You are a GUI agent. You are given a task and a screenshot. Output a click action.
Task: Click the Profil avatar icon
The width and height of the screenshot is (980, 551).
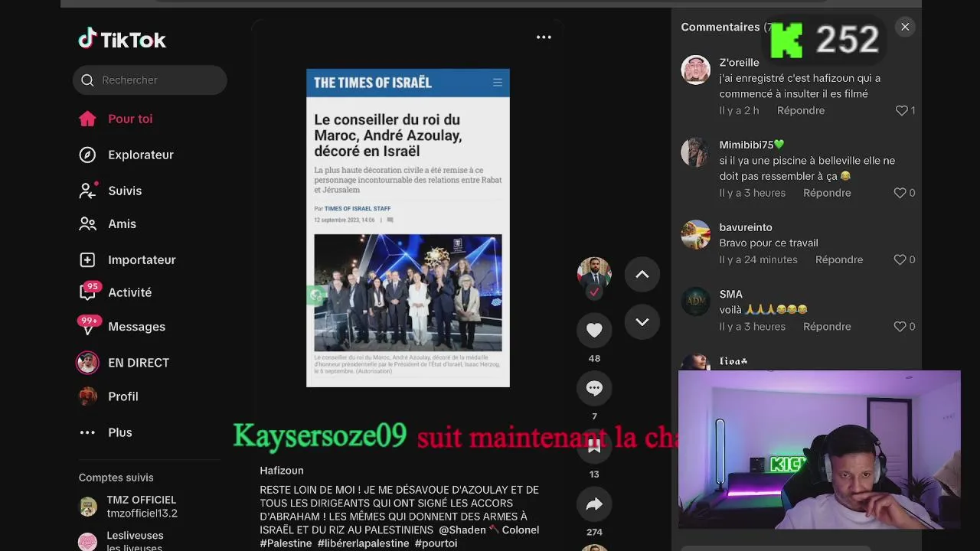tap(88, 396)
